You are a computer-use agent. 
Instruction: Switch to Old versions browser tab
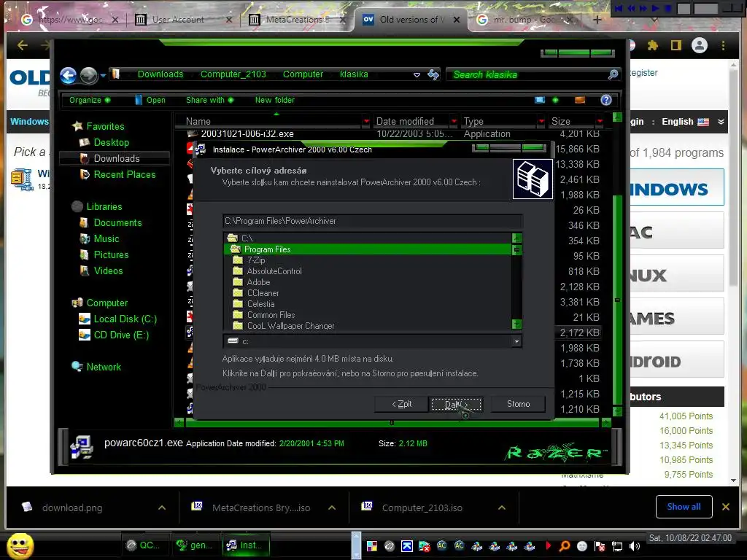(x=411, y=20)
